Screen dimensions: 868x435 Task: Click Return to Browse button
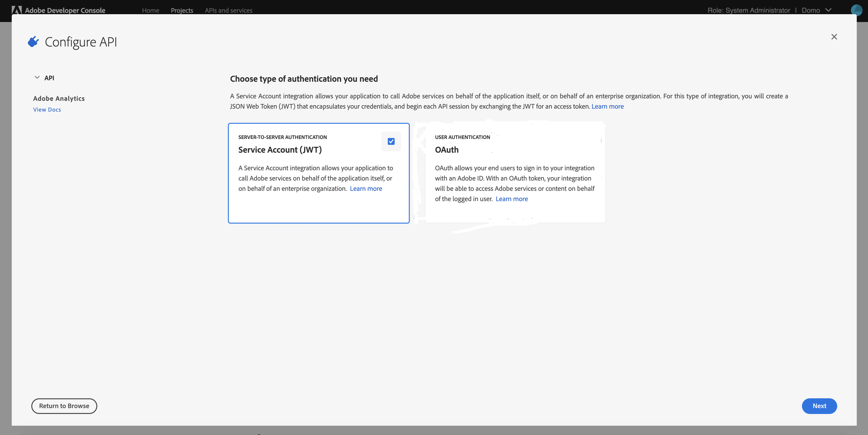(x=64, y=406)
